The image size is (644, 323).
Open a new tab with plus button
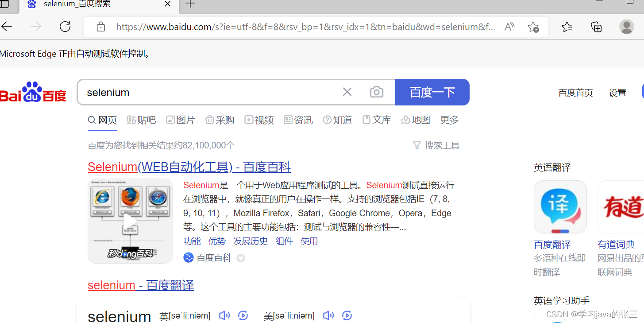tap(190, 4)
